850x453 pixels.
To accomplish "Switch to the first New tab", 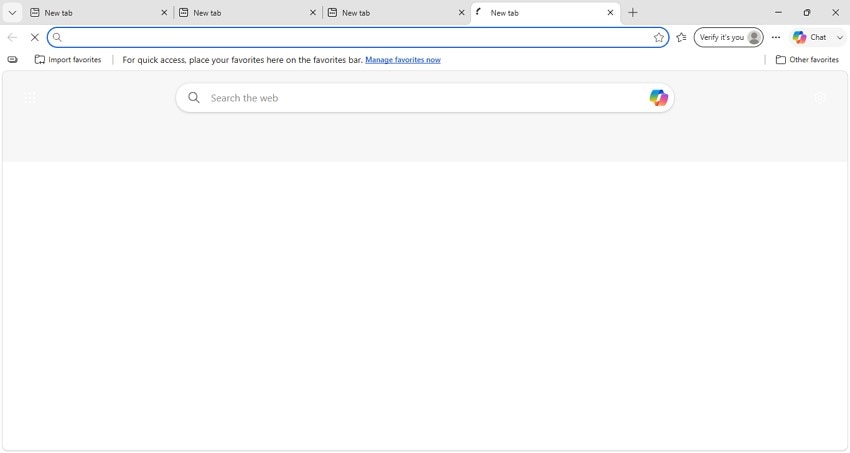I will click(x=99, y=12).
